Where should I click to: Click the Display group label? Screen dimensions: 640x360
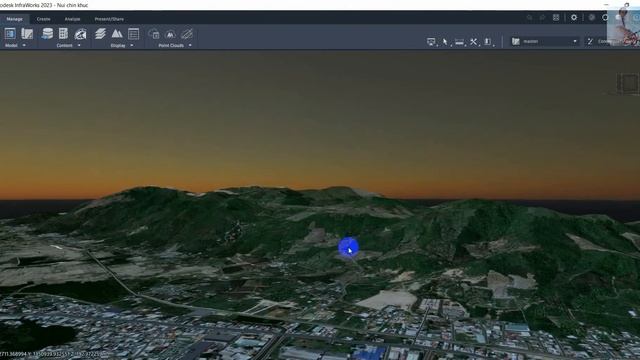point(118,45)
